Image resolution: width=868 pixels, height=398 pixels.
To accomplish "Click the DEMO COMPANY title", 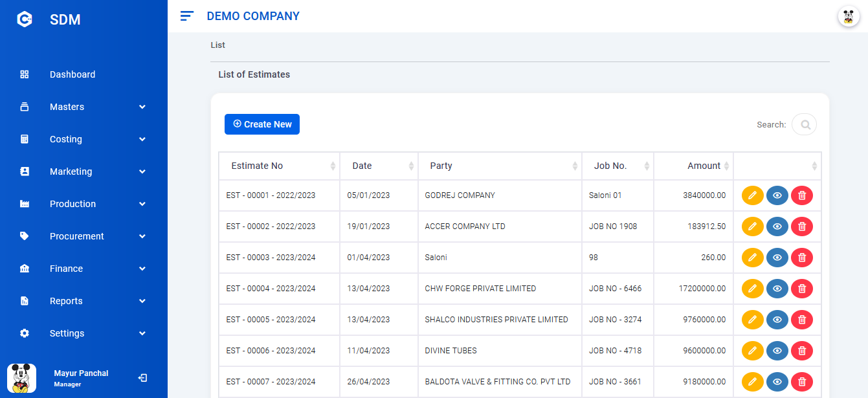I will 253,16.
